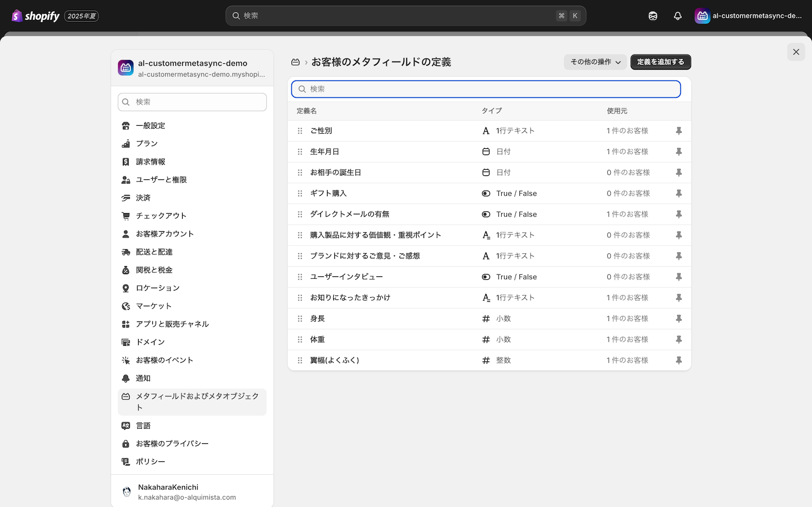Click the お客様のプライバシー lock icon
The image size is (812, 507).
126,444
